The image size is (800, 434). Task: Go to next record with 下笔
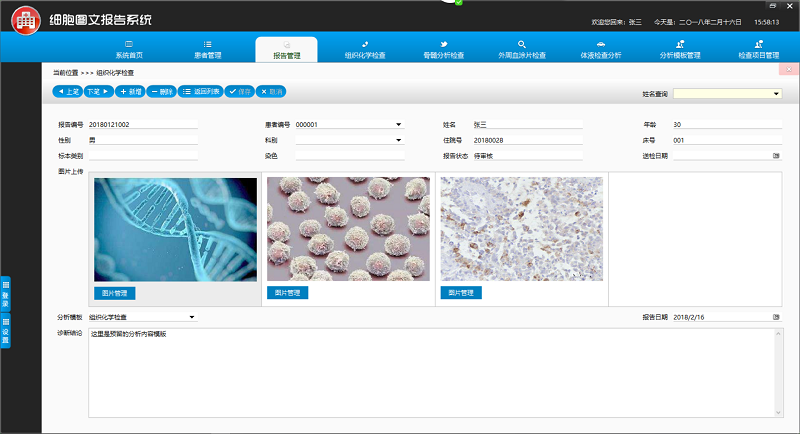point(98,92)
